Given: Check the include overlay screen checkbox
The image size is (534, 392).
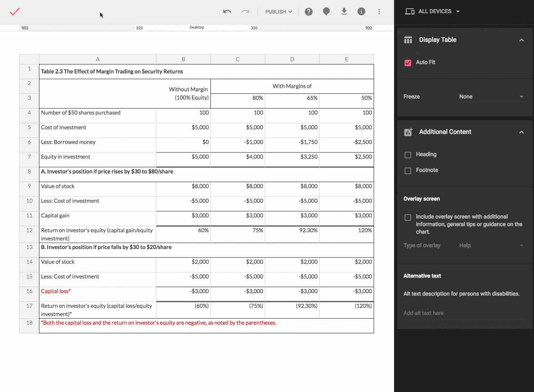Looking at the screenshot, I should [x=408, y=217].
